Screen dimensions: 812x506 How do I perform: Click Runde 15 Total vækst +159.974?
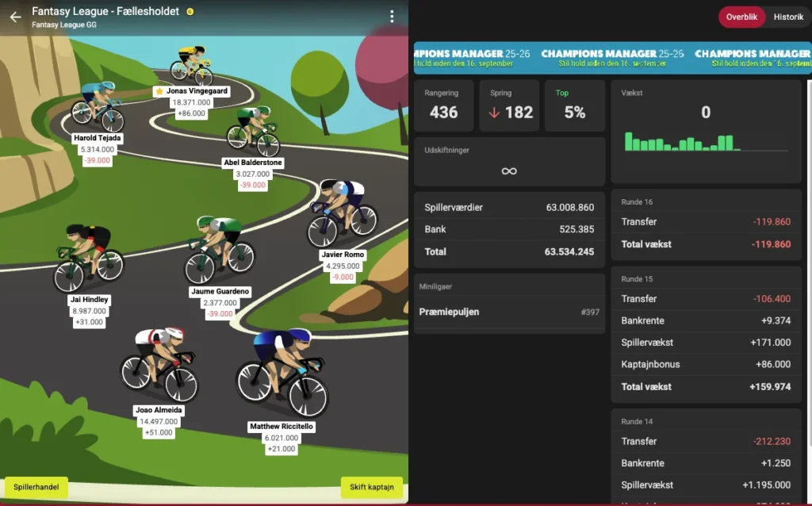(x=706, y=387)
